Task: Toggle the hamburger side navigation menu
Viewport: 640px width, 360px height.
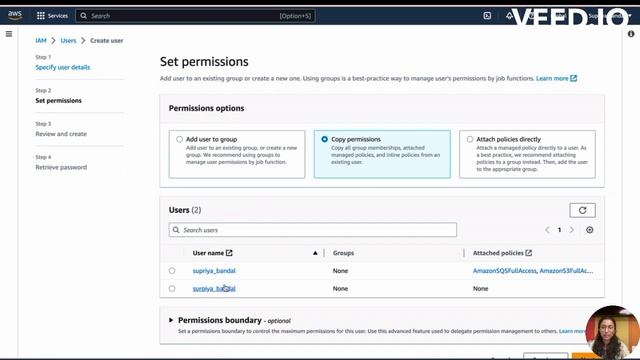Action: pos(9,34)
